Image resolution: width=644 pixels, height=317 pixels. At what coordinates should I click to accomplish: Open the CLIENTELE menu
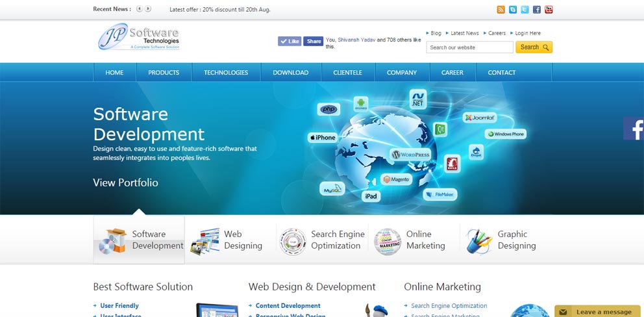click(348, 72)
